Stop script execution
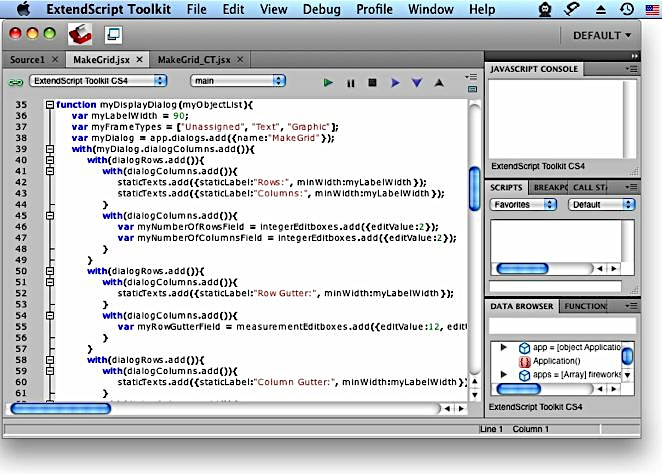This screenshot has width=662, height=474. pos(372,83)
